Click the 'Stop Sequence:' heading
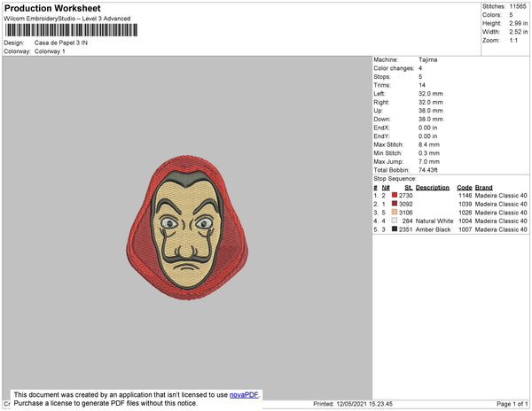Image resolution: width=532 pixels, height=411 pixels. (395, 179)
